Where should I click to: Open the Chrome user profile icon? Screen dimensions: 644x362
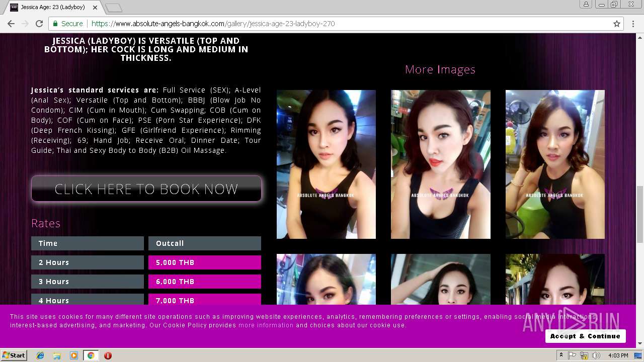(x=586, y=5)
